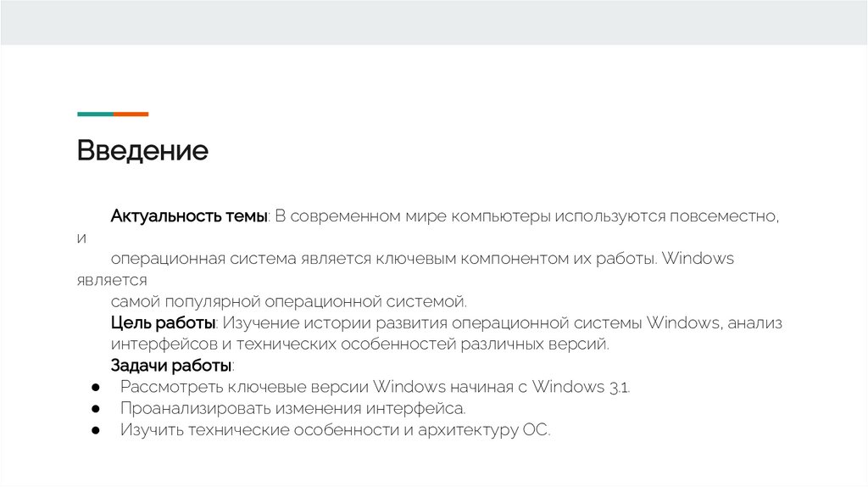
Task: Click the gray header band above the slide
Action: (434, 22)
